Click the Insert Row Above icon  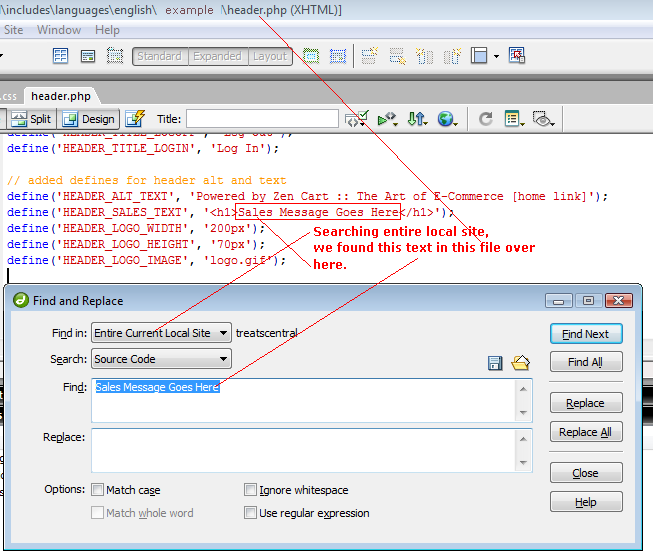tap(369, 56)
